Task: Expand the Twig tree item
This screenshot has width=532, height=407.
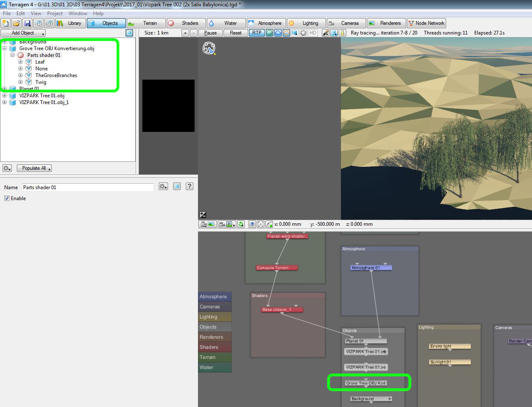Action: tap(21, 82)
